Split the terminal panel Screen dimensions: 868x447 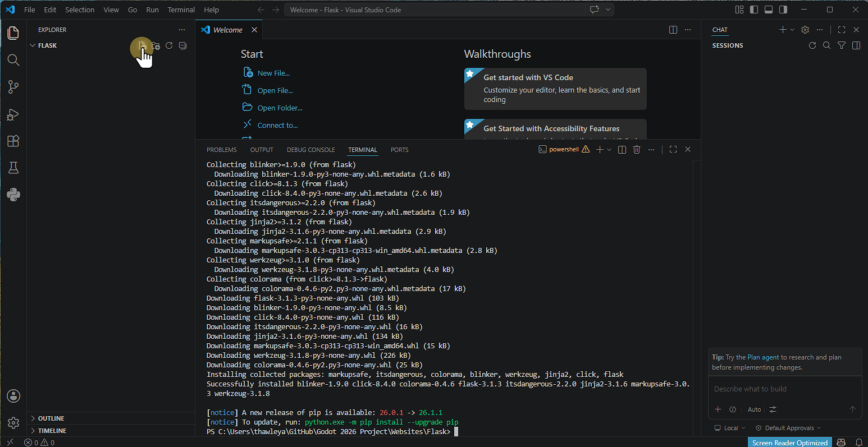pyautogui.click(x=622, y=150)
